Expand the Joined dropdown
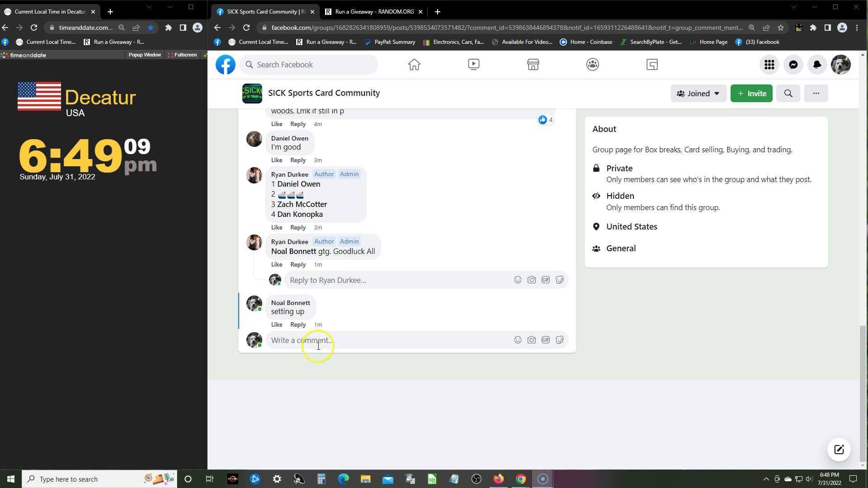Viewport: 868px width, 488px height. pyautogui.click(x=698, y=94)
